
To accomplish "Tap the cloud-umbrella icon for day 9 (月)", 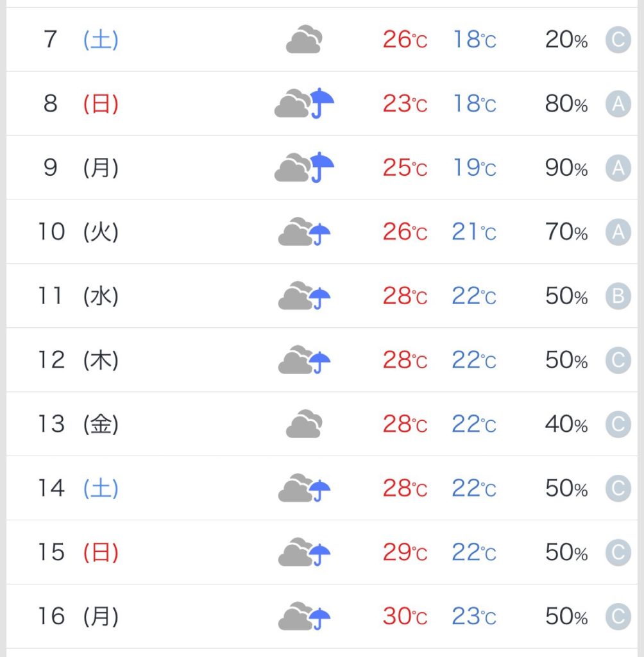I will click(x=304, y=167).
